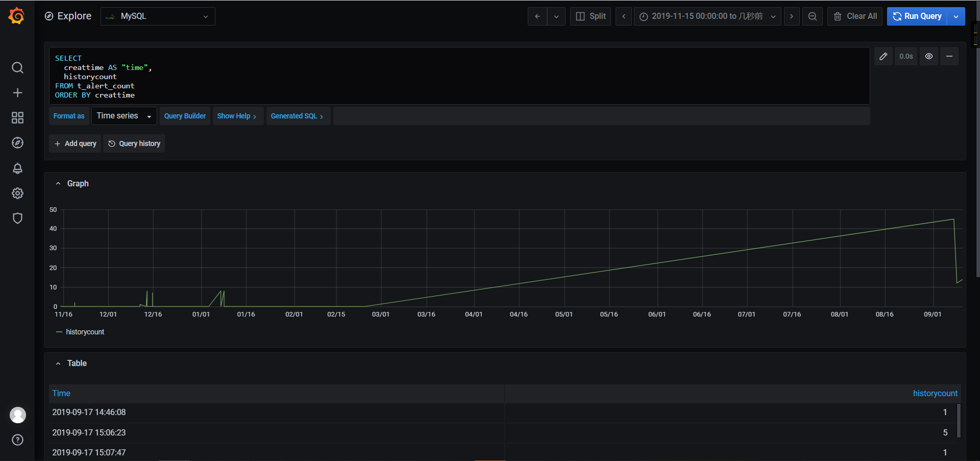Remove the query with the minus icon
The height and width of the screenshot is (461, 980).
(x=949, y=56)
